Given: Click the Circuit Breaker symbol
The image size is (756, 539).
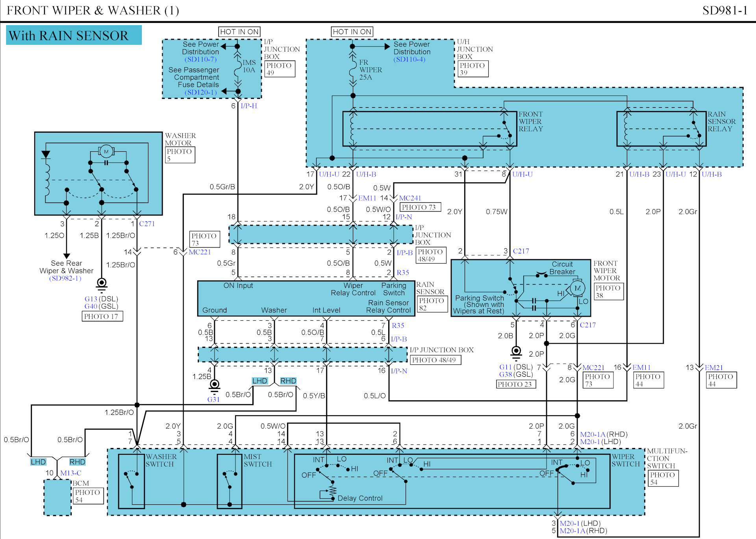Looking at the screenshot, I should (x=542, y=275).
